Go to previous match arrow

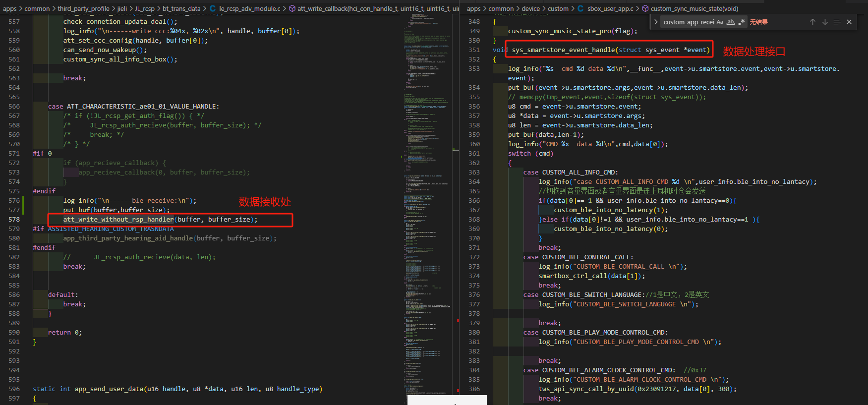[812, 22]
